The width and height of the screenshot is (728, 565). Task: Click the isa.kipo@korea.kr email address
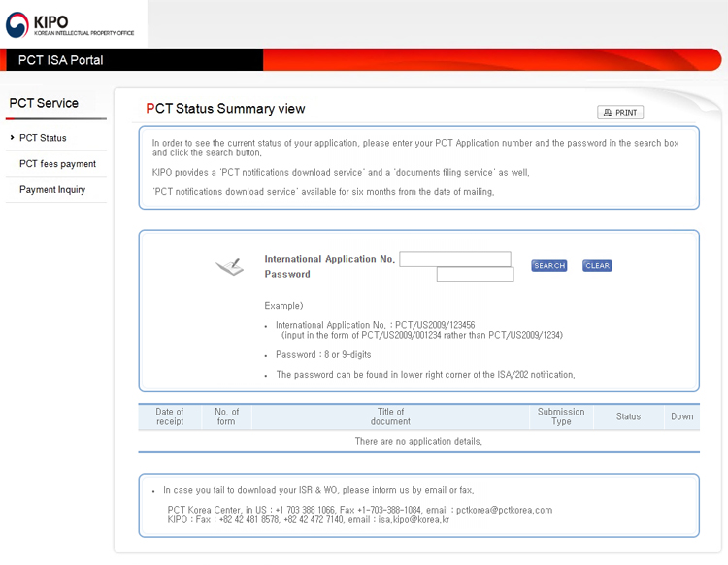[x=414, y=520]
